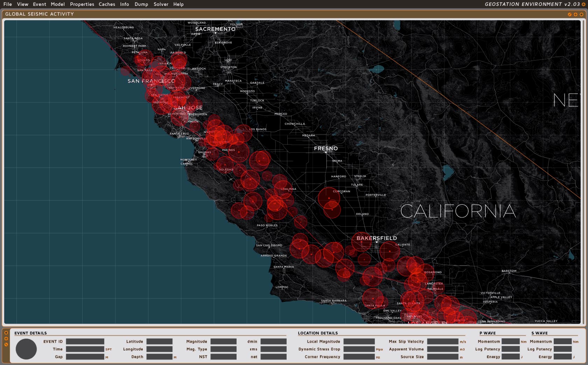The image size is (588, 365).
Task: Open the Properties menu
Action: tap(82, 4)
